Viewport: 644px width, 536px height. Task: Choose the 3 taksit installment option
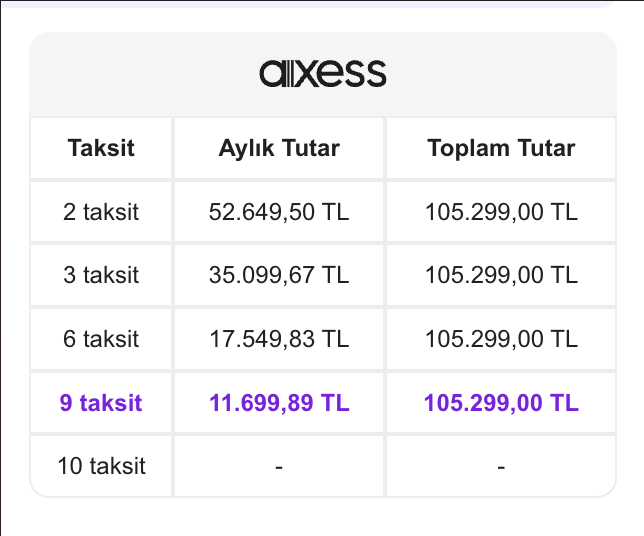101,275
